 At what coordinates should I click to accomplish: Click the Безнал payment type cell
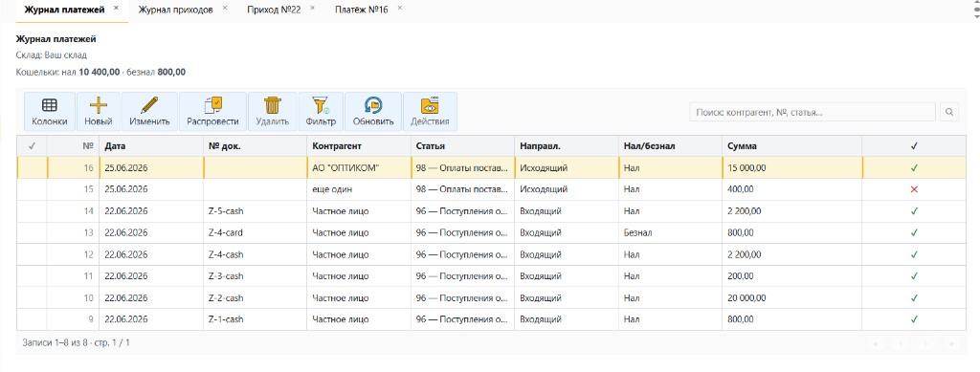(670, 232)
